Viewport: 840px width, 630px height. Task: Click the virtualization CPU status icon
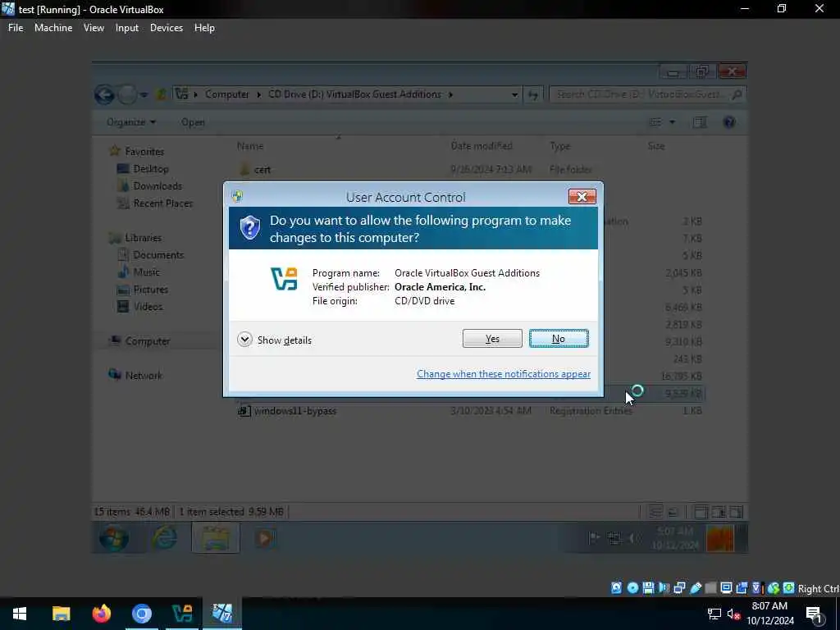click(x=757, y=587)
